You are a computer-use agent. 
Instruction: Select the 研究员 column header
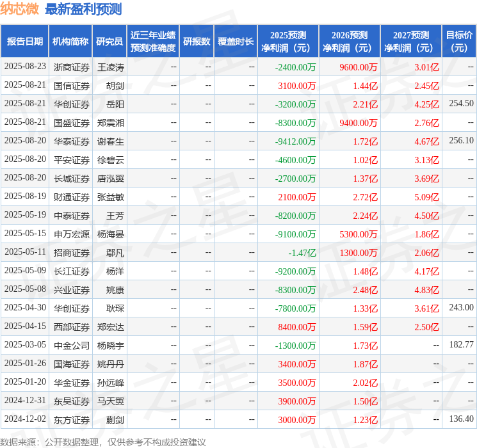tap(109, 42)
